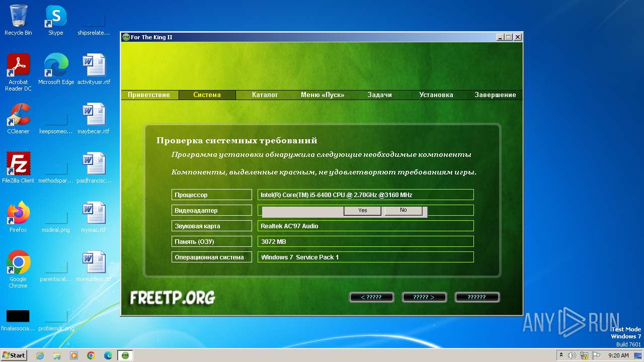Switch to the Система tab
644x362 pixels.
click(207, 95)
